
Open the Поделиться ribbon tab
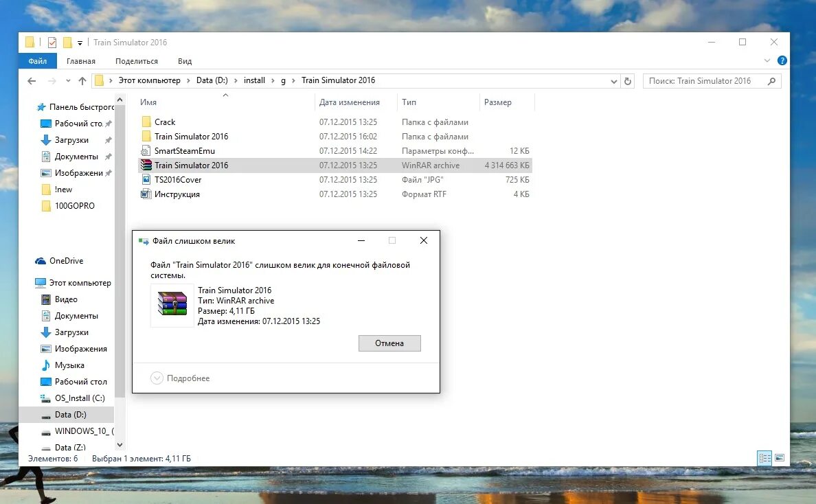pos(137,61)
